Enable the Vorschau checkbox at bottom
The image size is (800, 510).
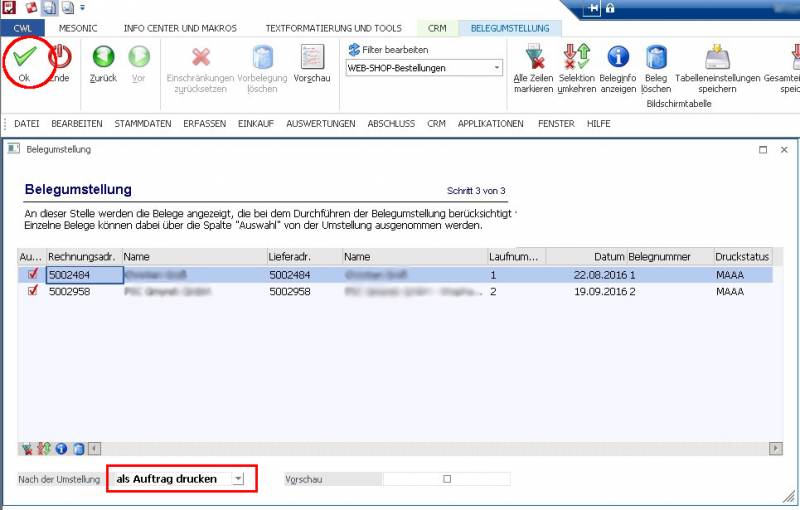[447, 479]
